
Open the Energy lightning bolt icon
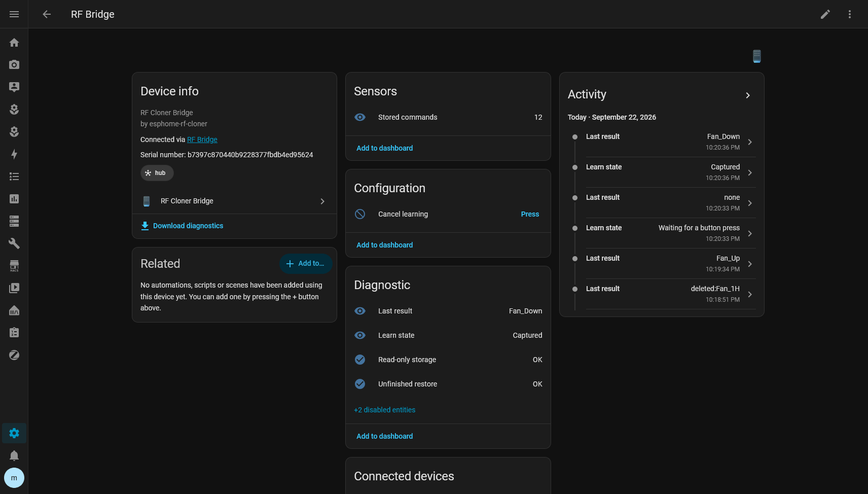(14, 154)
